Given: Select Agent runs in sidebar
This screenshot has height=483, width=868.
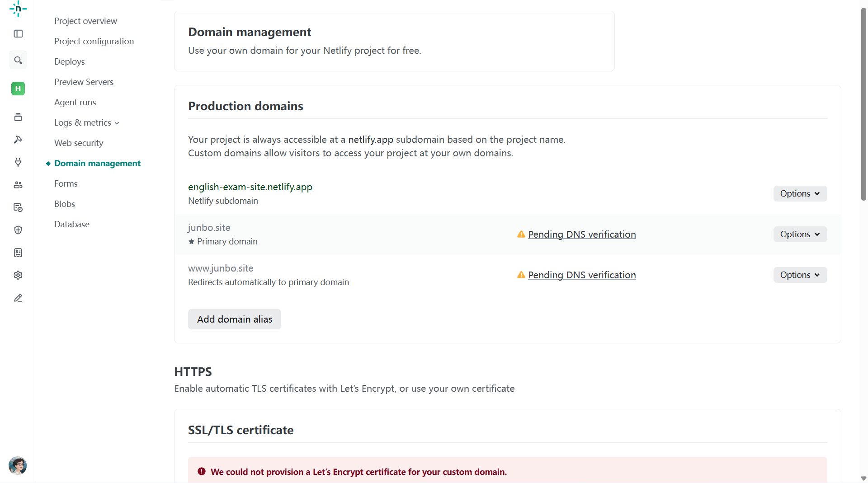Looking at the screenshot, I should [x=75, y=102].
